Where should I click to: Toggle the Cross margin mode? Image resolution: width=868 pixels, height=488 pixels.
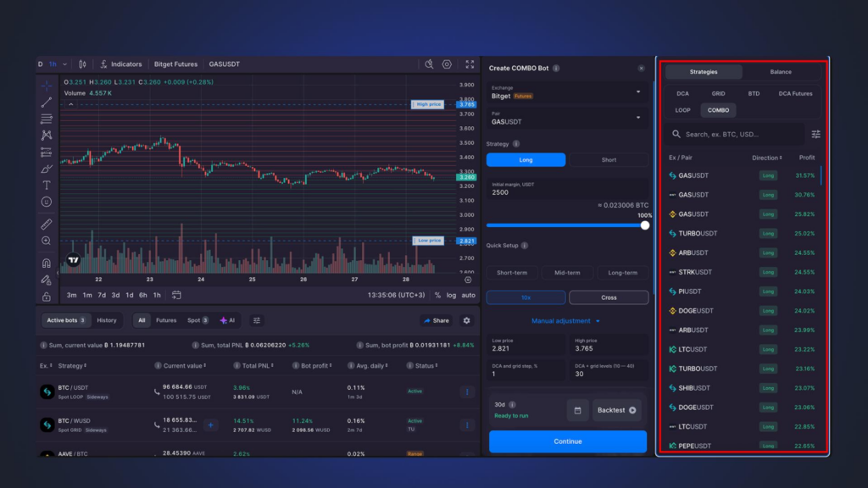[609, 297]
